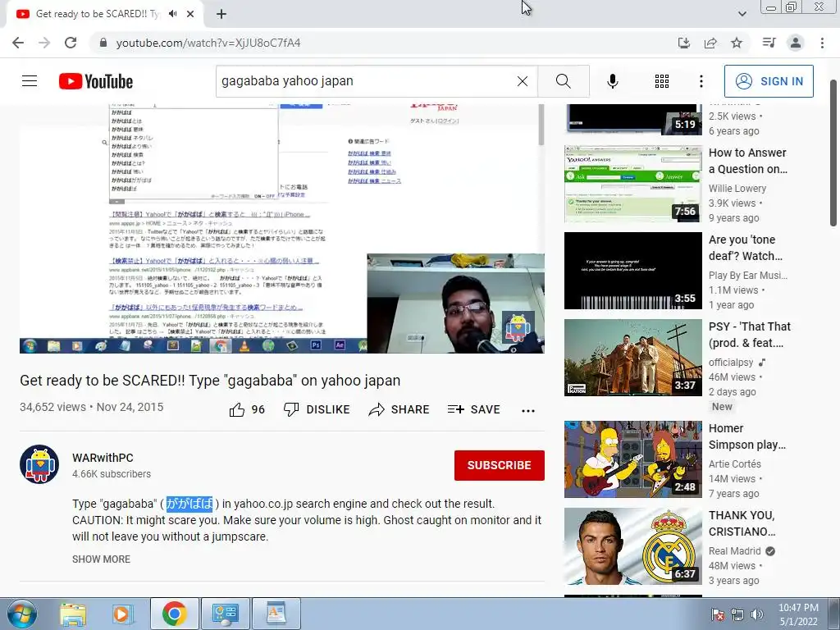The image size is (840, 630).
Task: Go to YouTube home via logo
Action: (x=96, y=81)
